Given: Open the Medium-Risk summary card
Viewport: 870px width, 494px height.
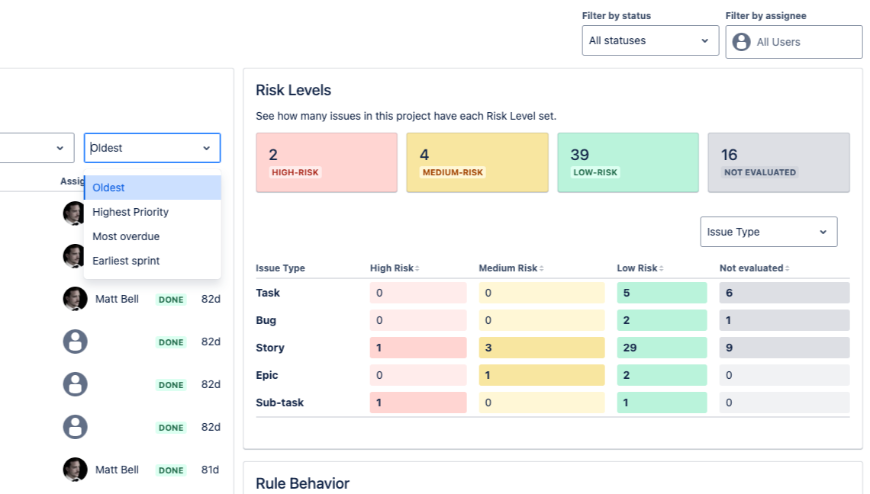Looking at the screenshot, I should click(x=477, y=162).
